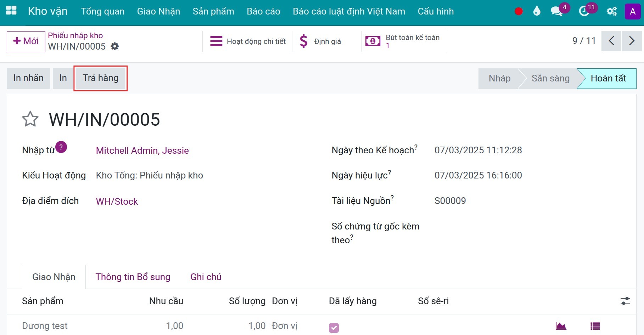Click the Sản phẩm column header

coord(43,301)
